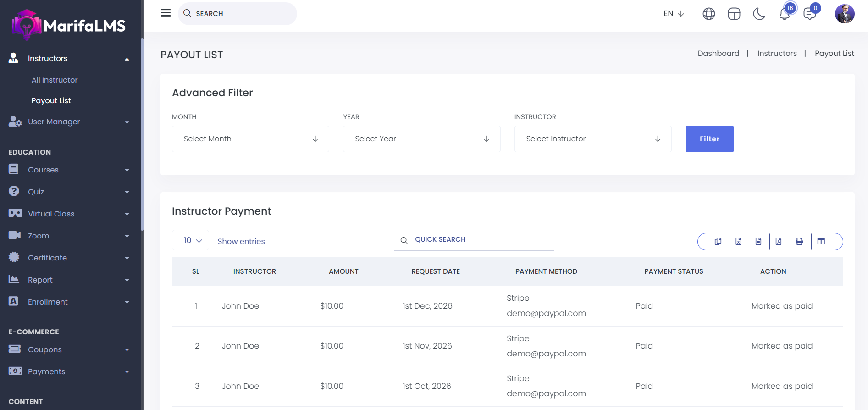This screenshot has width=868, height=410.
Task: Open the Select Instructor dropdown
Action: click(x=592, y=139)
